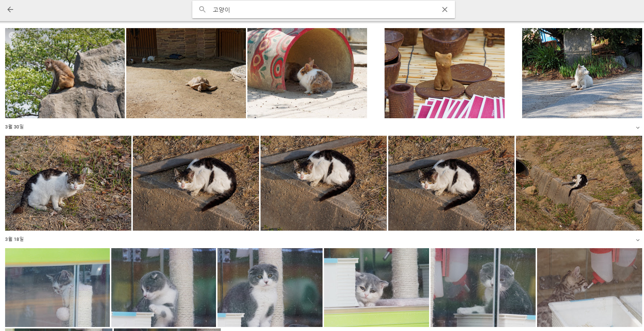Click the magnifier search icon
The image size is (644, 331).
click(x=202, y=9)
